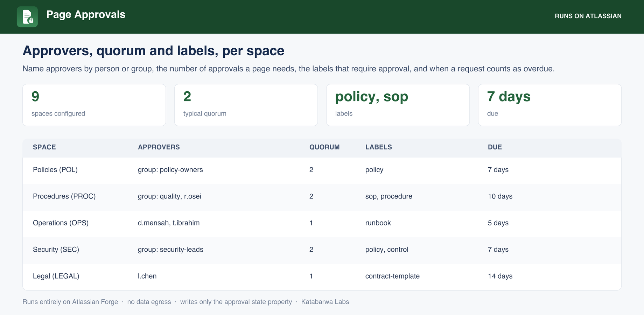Image resolution: width=644 pixels, height=315 pixels.
Task: Click the SPACE column header
Action: coord(44,147)
